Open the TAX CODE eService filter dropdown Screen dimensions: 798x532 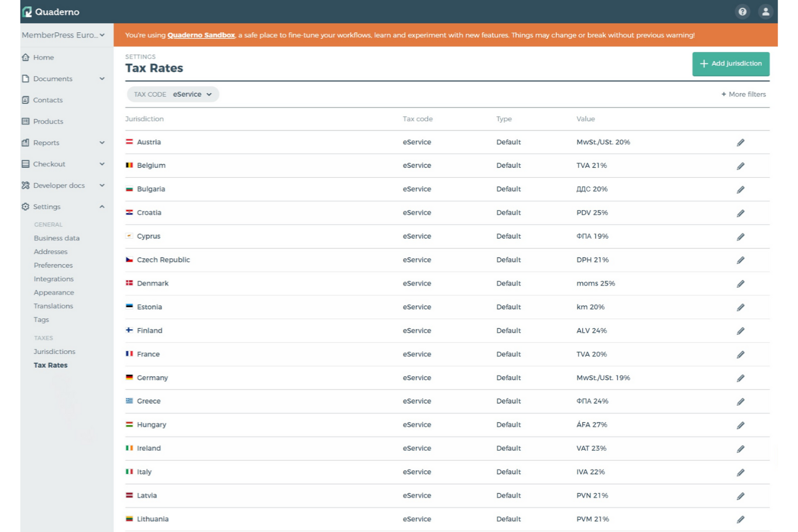[173, 94]
